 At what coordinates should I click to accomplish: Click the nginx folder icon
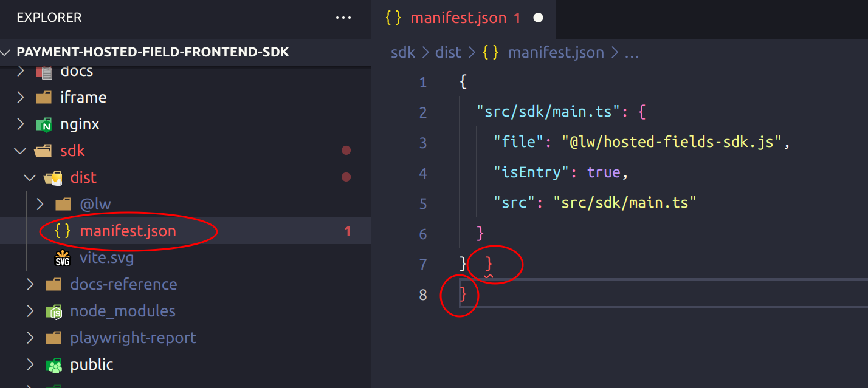pyautogui.click(x=44, y=125)
